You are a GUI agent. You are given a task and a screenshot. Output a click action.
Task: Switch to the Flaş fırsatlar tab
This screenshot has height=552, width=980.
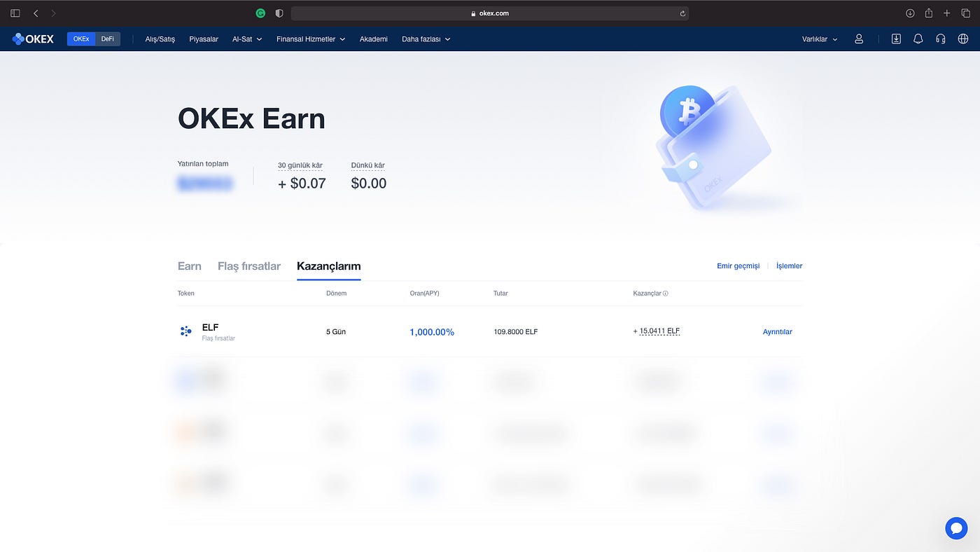[x=249, y=266]
